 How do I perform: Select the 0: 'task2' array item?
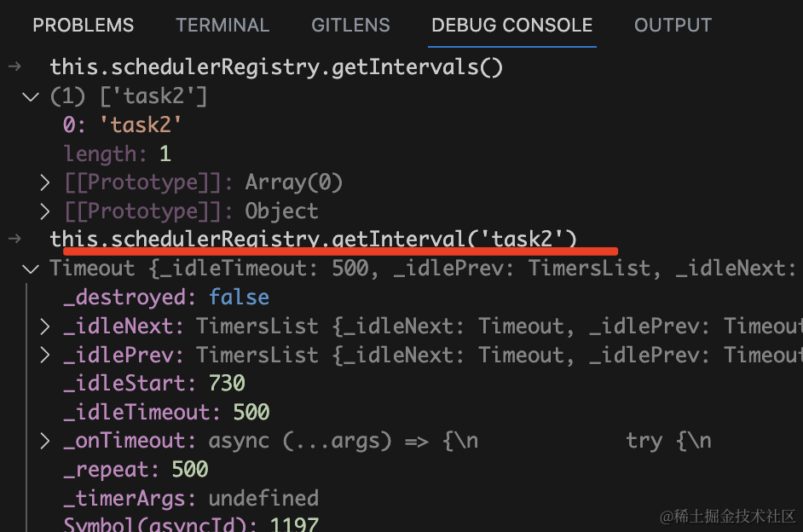click(123, 125)
